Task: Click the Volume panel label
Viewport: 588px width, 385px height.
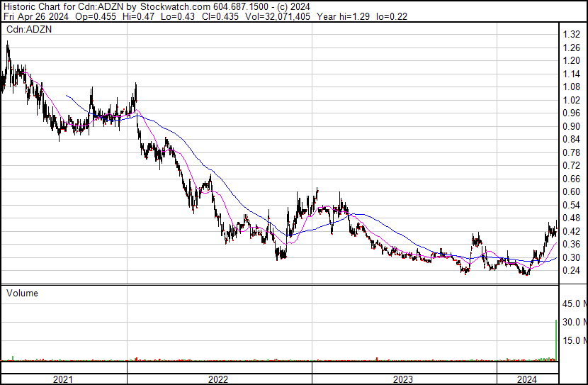Action: click(x=22, y=293)
